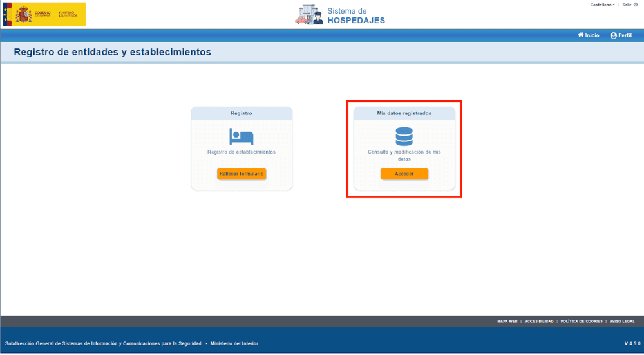
Task: Open the MAPA WEB footer link
Action: (507, 321)
